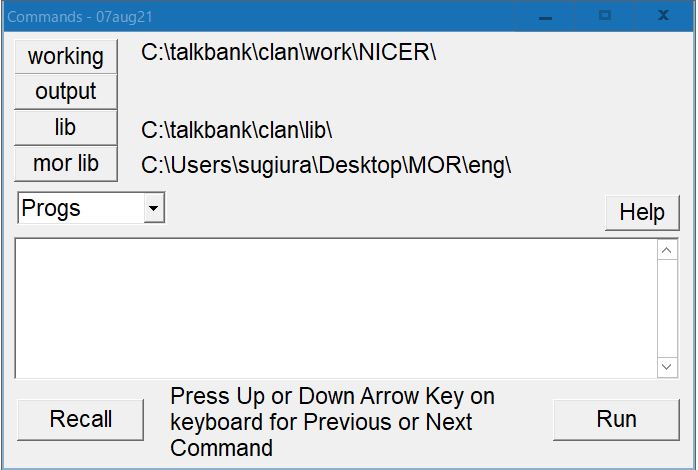Minimize the Commands window
This screenshot has height=470, width=698.
[545, 17]
